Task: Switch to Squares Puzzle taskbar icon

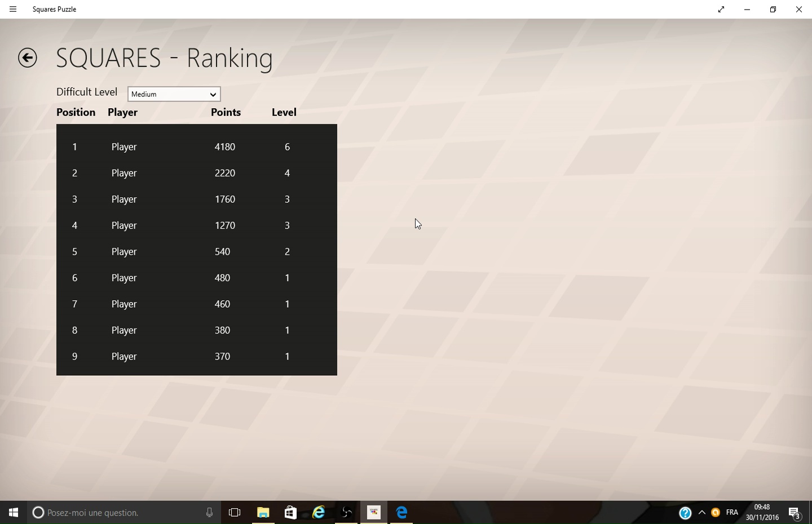Action: [374, 512]
